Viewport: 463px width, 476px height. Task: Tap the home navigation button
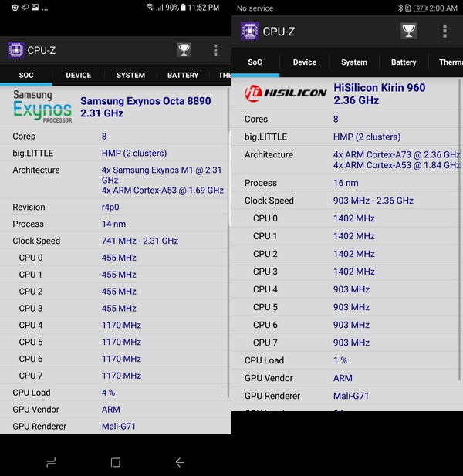(116, 462)
